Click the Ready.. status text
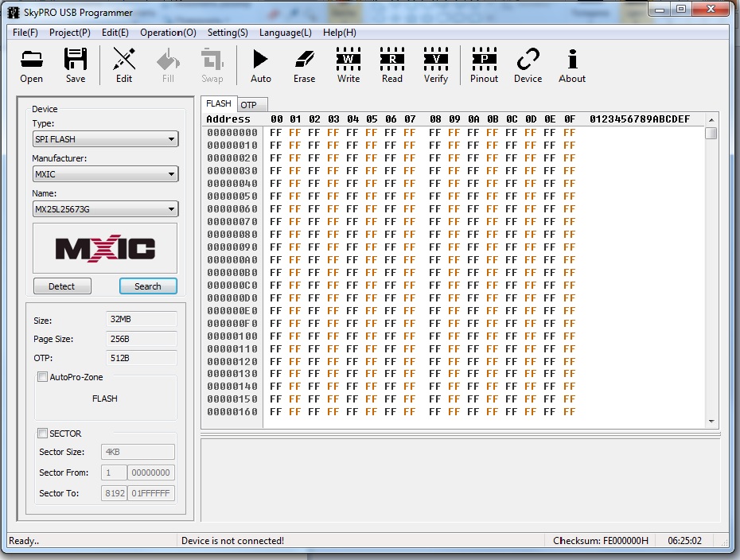 pyautogui.click(x=24, y=541)
